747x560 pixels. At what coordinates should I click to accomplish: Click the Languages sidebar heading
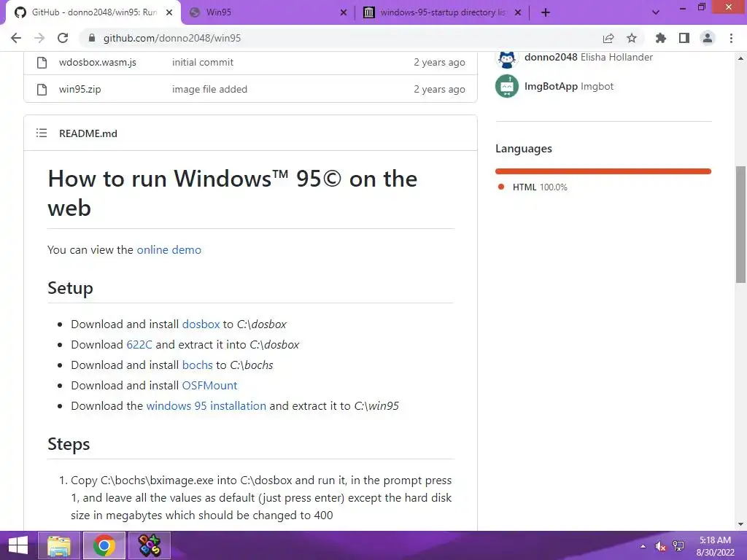click(x=524, y=149)
